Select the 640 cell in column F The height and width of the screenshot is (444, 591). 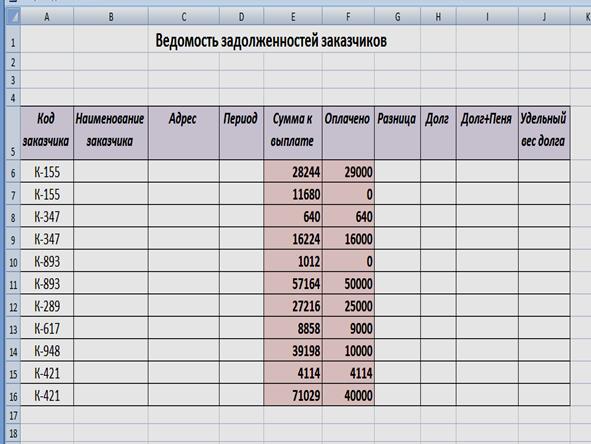click(348, 216)
